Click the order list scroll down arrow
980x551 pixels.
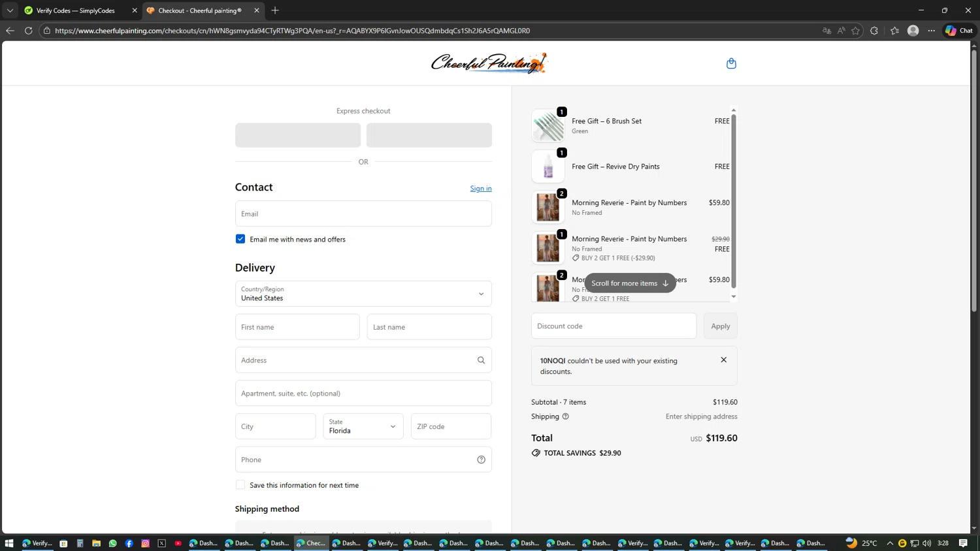(x=734, y=296)
